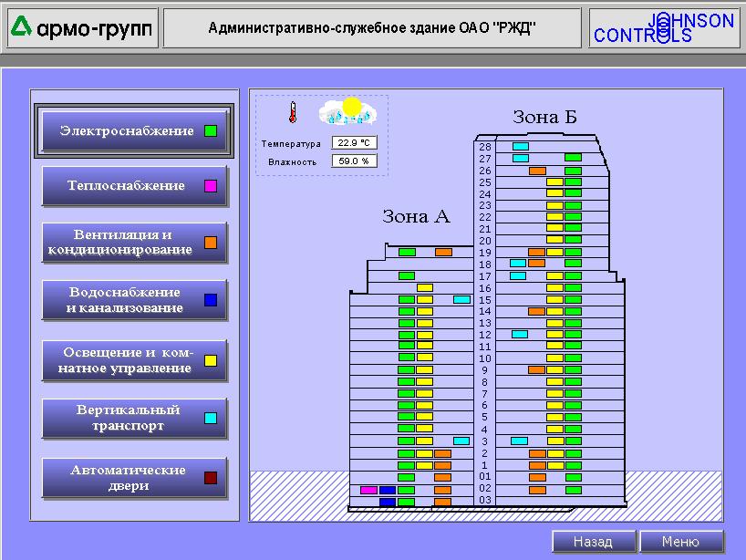Click floor number 28 label
The image size is (746, 560).
click(485, 147)
